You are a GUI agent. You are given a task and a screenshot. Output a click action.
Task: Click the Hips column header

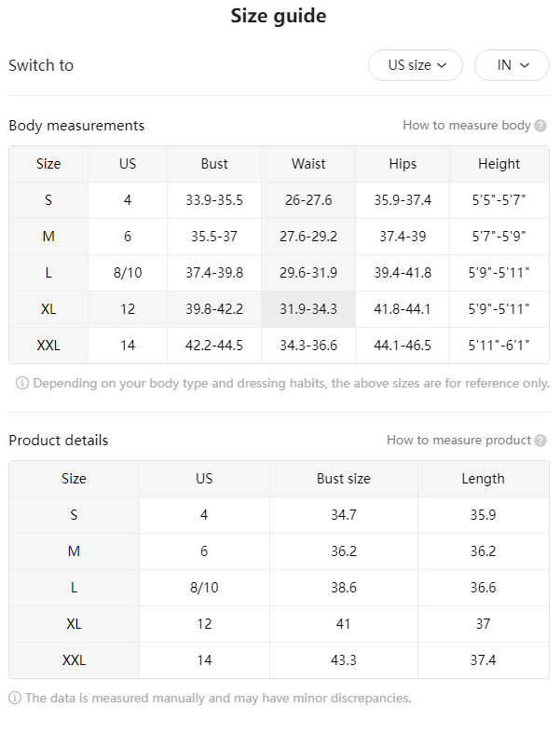pyautogui.click(x=403, y=164)
